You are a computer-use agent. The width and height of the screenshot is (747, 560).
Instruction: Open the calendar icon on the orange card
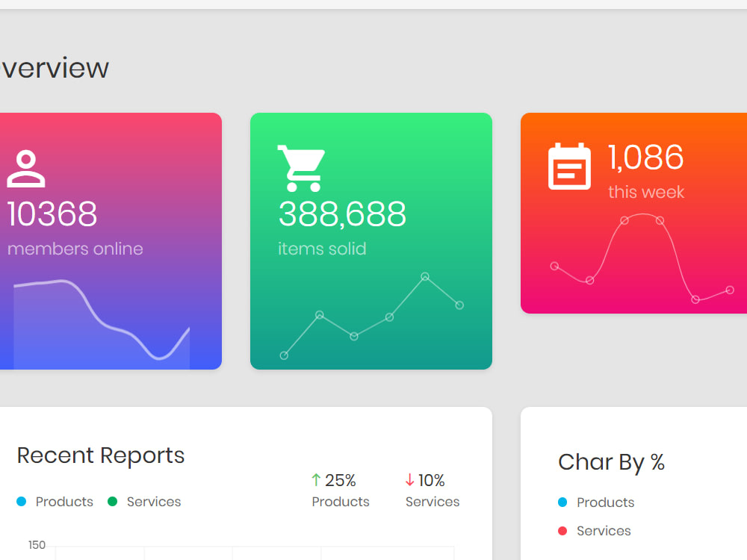coord(569,166)
